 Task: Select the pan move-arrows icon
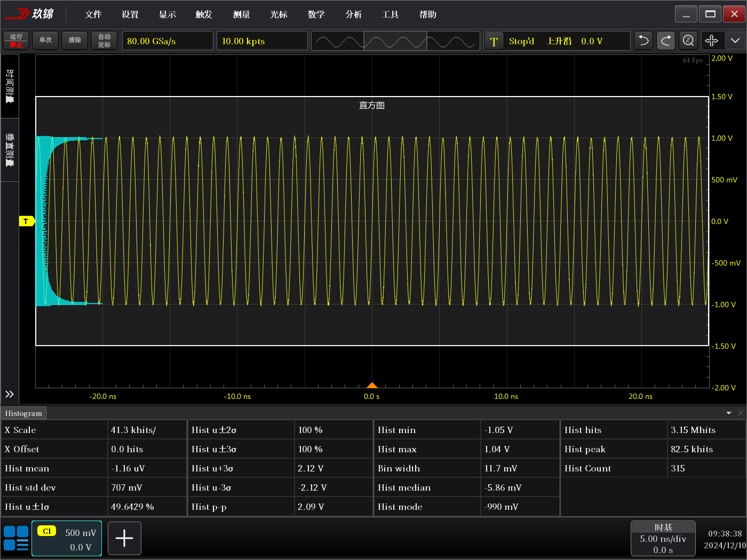(x=712, y=41)
